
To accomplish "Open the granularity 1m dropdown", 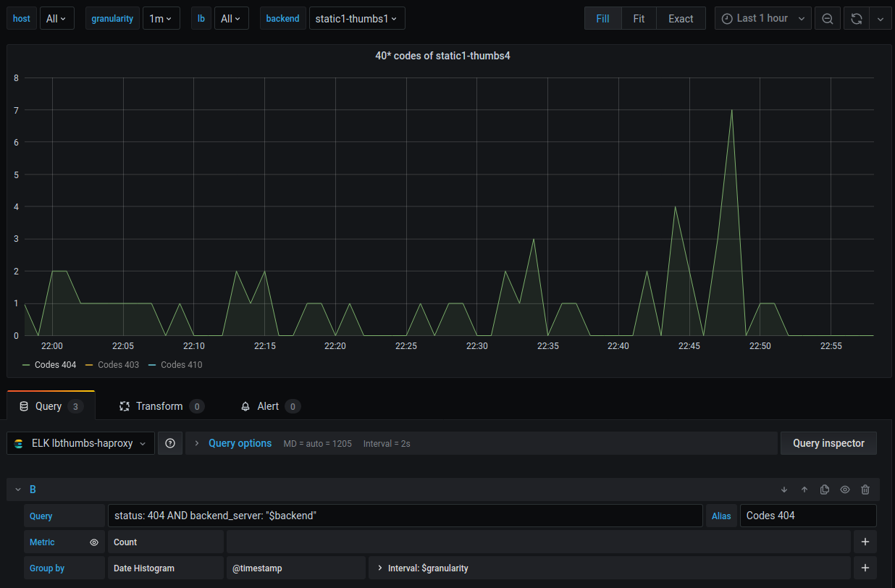I will (x=161, y=19).
